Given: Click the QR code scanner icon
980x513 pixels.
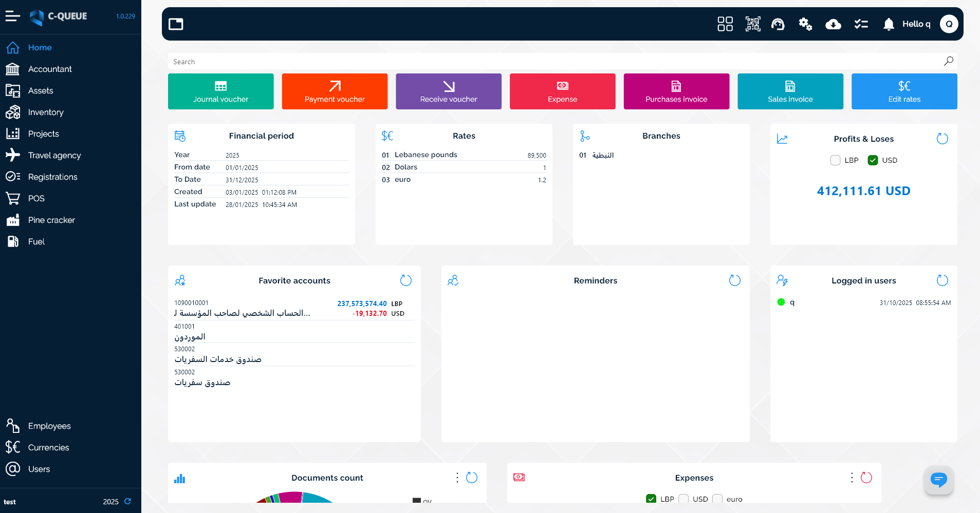Looking at the screenshot, I should [753, 24].
